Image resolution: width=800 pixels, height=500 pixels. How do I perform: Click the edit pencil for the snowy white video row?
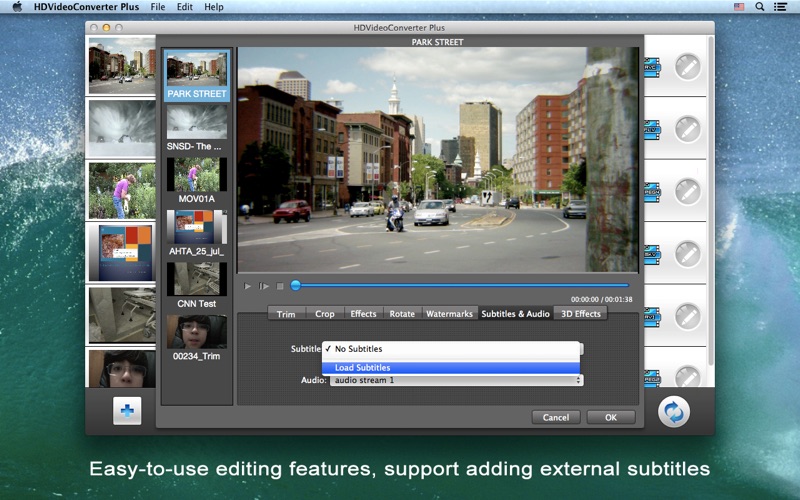(x=688, y=130)
